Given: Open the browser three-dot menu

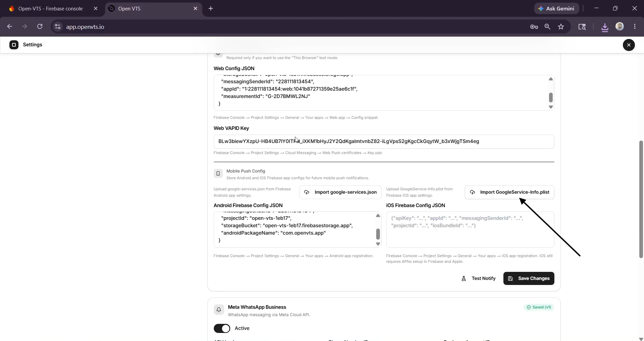Looking at the screenshot, I should [x=635, y=27].
